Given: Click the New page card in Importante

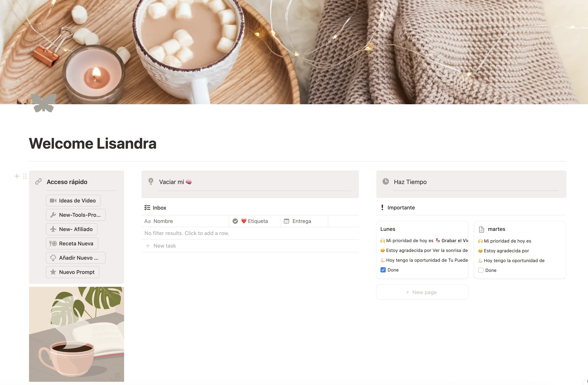Looking at the screenshot, I should tap(422, 292).
